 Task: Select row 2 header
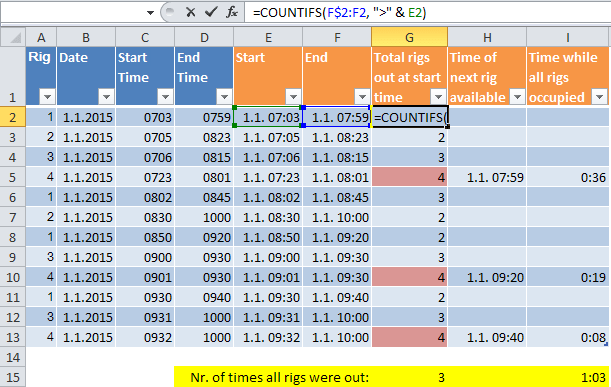[x=13, y=117]
